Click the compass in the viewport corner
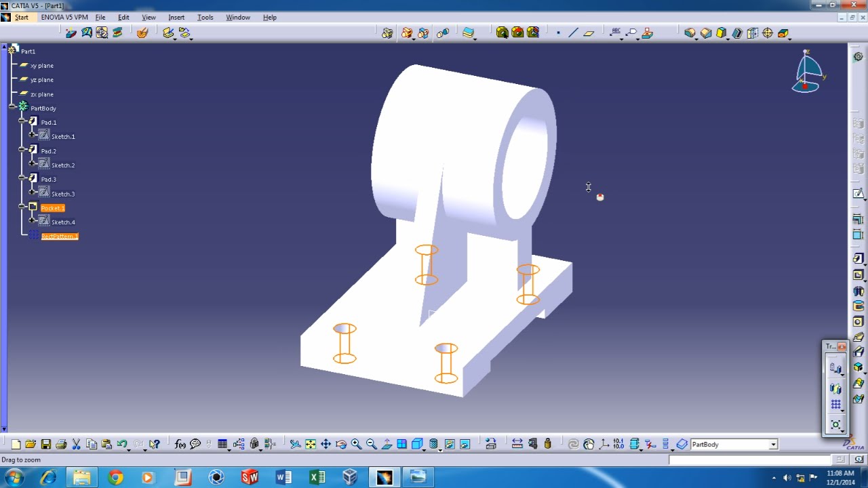The width and height of the screenshot is (868, 488). point(808,72)
